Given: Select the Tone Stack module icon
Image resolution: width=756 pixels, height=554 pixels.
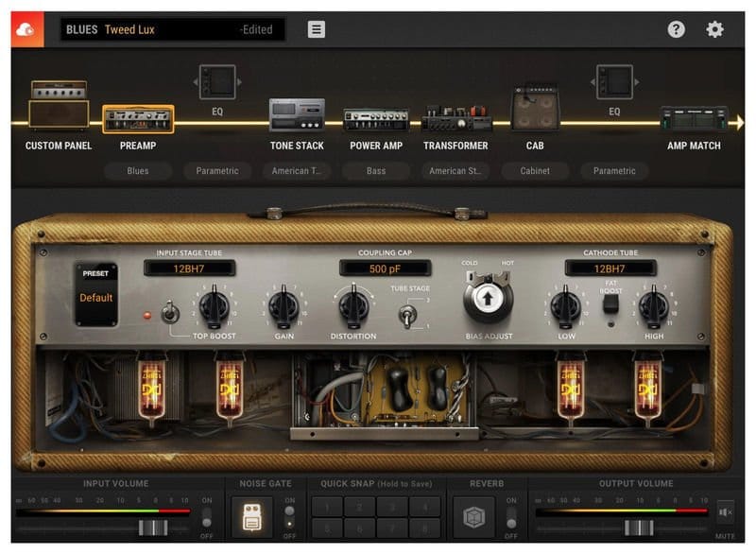Looking at the screenshot, I should (x=297, y=116).
